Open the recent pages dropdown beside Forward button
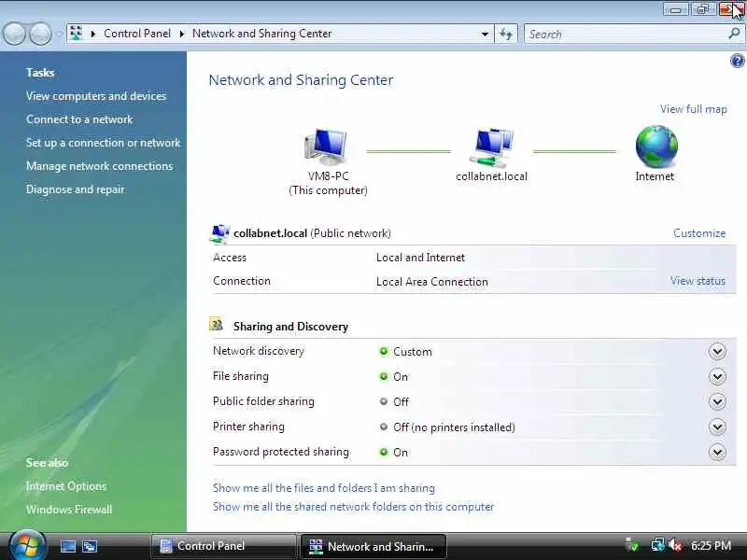Screen dimensions: 747x560 tap(59, 34)
